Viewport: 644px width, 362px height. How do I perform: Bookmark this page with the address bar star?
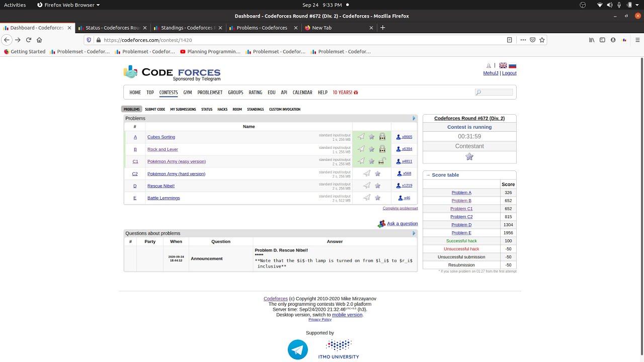[x=542, y=40]
